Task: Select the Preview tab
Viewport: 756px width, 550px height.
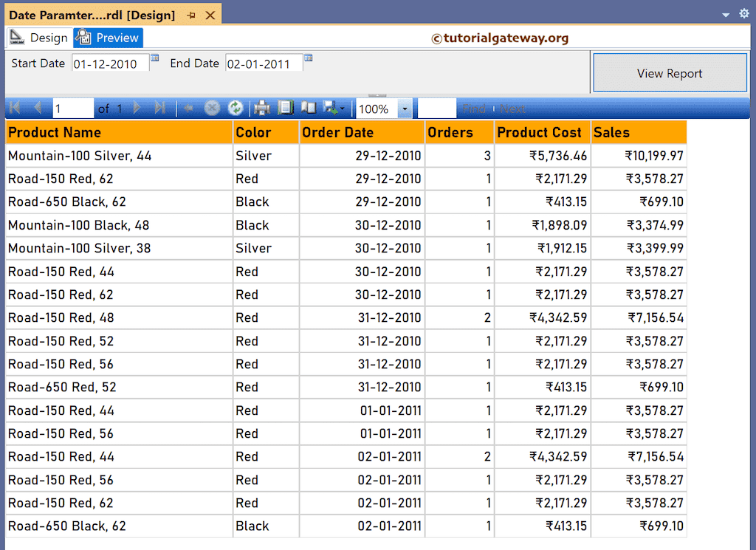Action: (x=108, y=37)
